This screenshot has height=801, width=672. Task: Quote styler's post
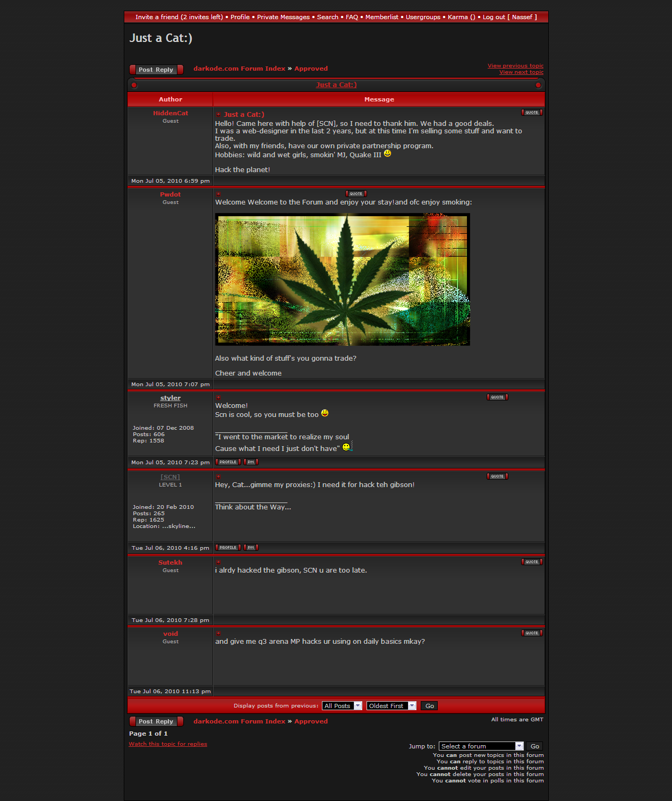[497, 397]
